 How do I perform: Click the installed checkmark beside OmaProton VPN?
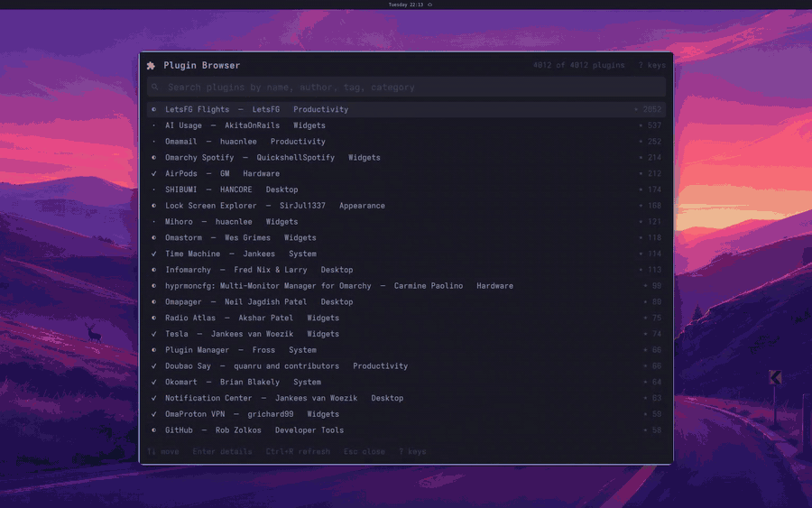click(153, 414)
